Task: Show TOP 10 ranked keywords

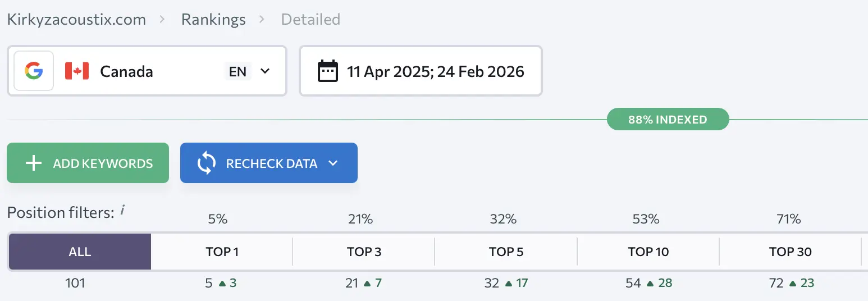Action: pos(648,252)
